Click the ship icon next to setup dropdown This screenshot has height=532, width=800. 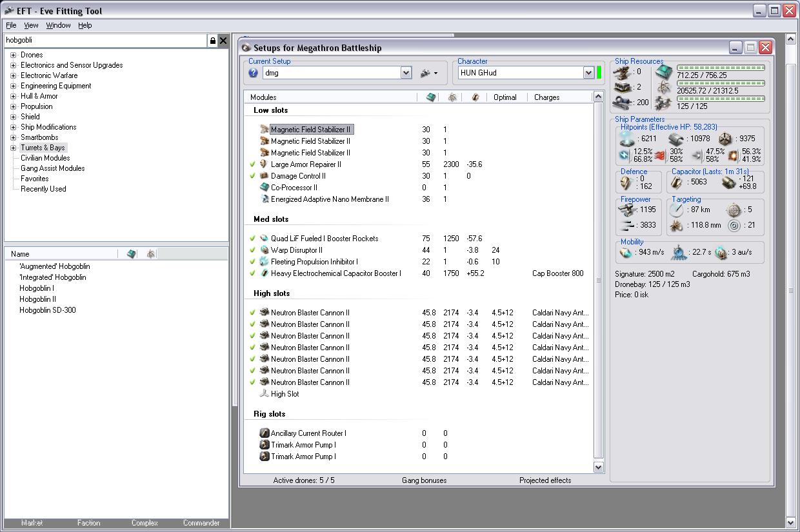coord(426,74)
